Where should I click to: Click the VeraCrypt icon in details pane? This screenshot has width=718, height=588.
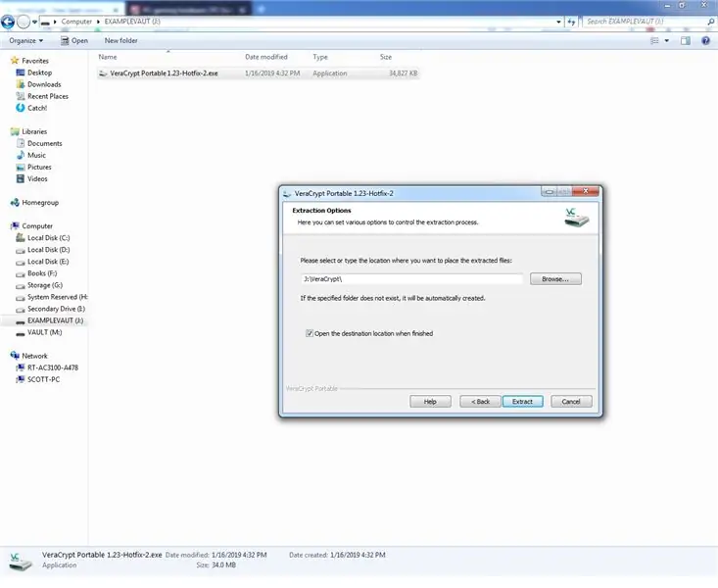pos(21,562)
